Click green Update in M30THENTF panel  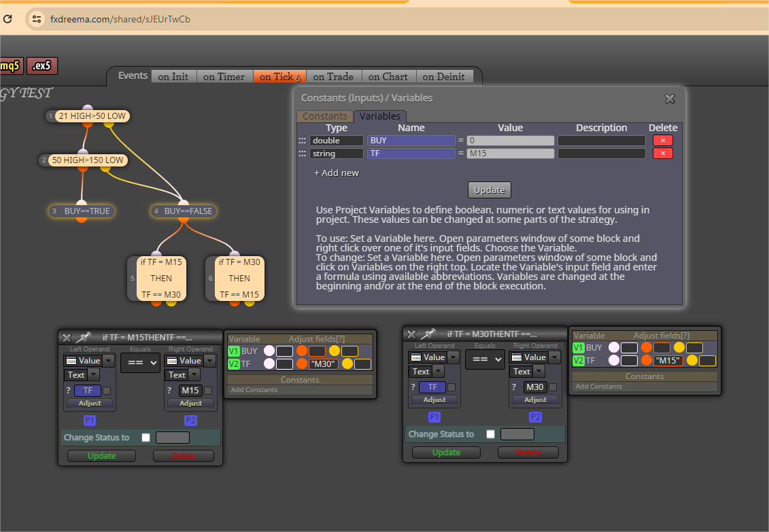pyautogui.click(x=446, y=452)
